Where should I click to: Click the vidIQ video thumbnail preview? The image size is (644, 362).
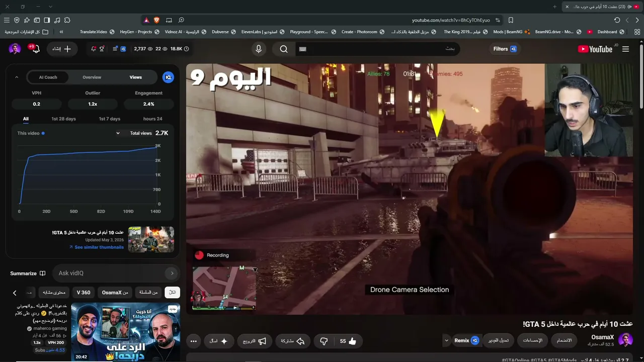pos(151,239)
